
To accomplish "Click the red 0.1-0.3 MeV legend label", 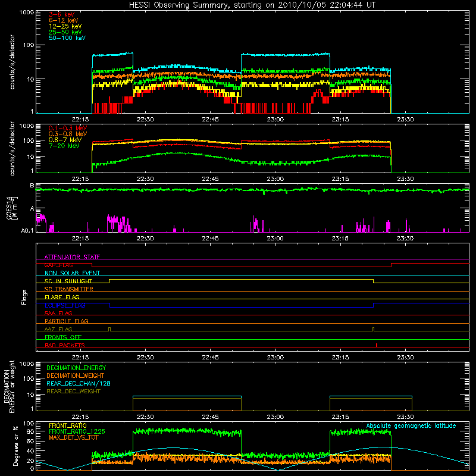I will click(x=68, y=128).
